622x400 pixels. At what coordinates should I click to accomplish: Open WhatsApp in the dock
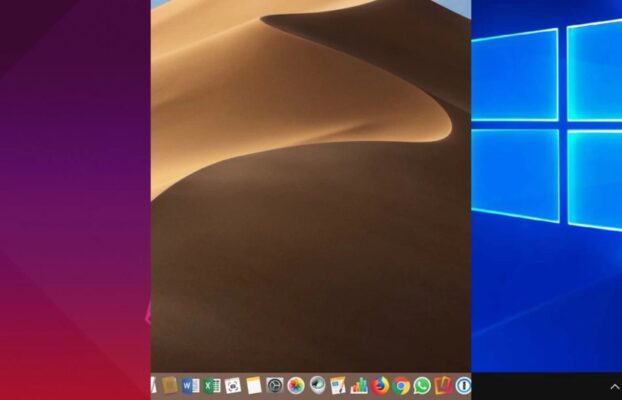422,385
